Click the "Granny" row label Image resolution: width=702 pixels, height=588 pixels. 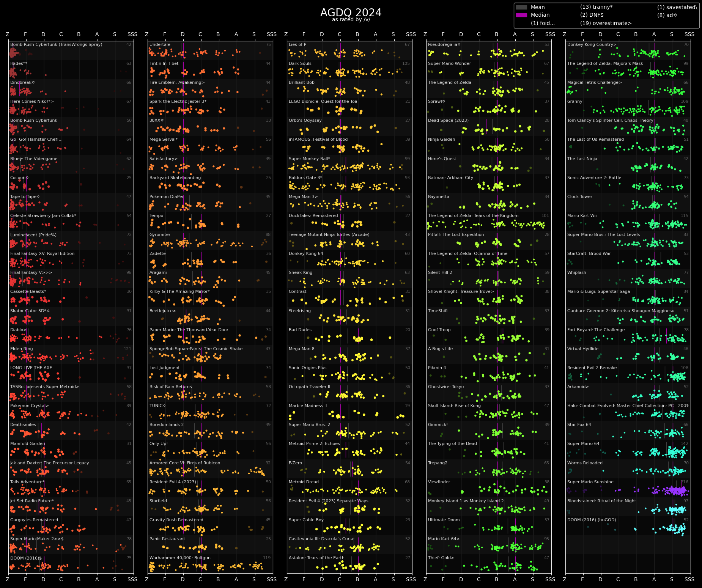(x=575, y=102)
